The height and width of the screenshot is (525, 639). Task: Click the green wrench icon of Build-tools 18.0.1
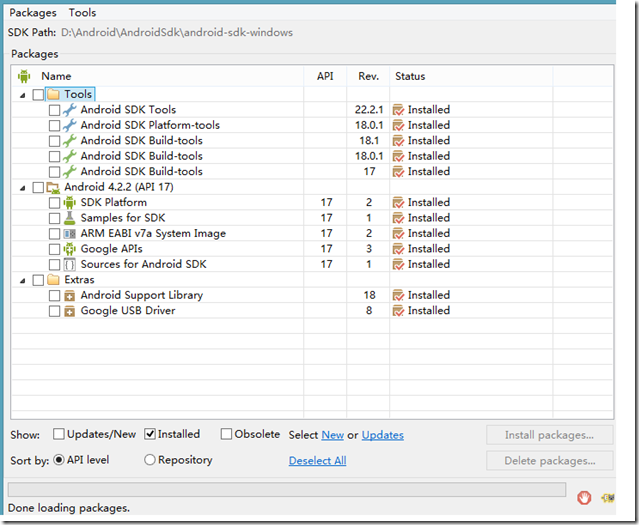click(x=70, y=156)
